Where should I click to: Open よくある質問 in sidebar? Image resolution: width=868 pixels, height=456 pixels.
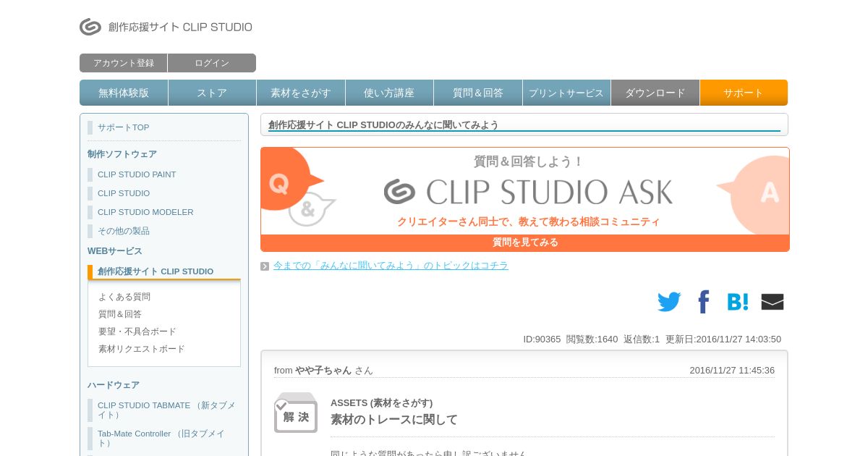click(x=124, y=297)
